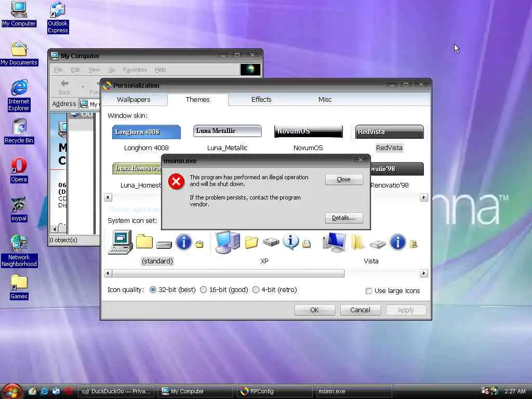Switch to DuckDuckGo taskbar button

click(116, 391)
